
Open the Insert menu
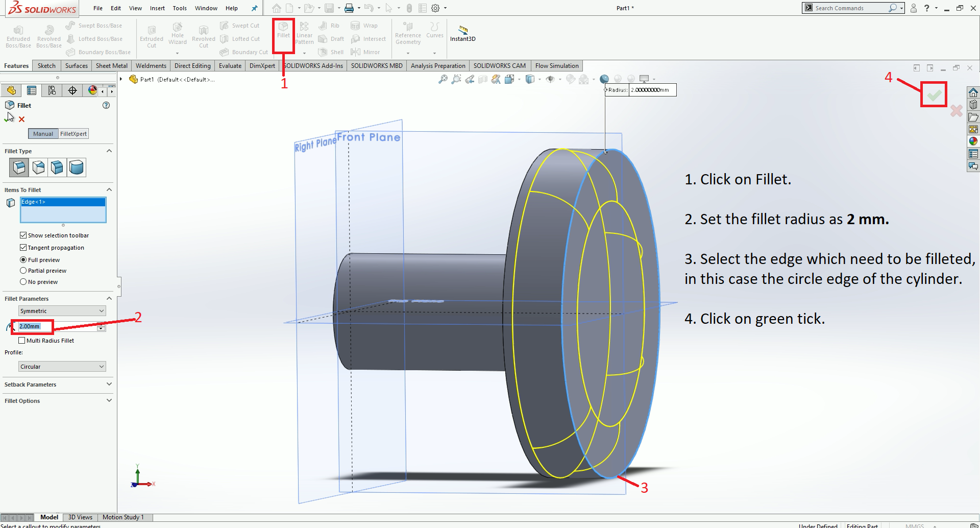pos(157,8)
